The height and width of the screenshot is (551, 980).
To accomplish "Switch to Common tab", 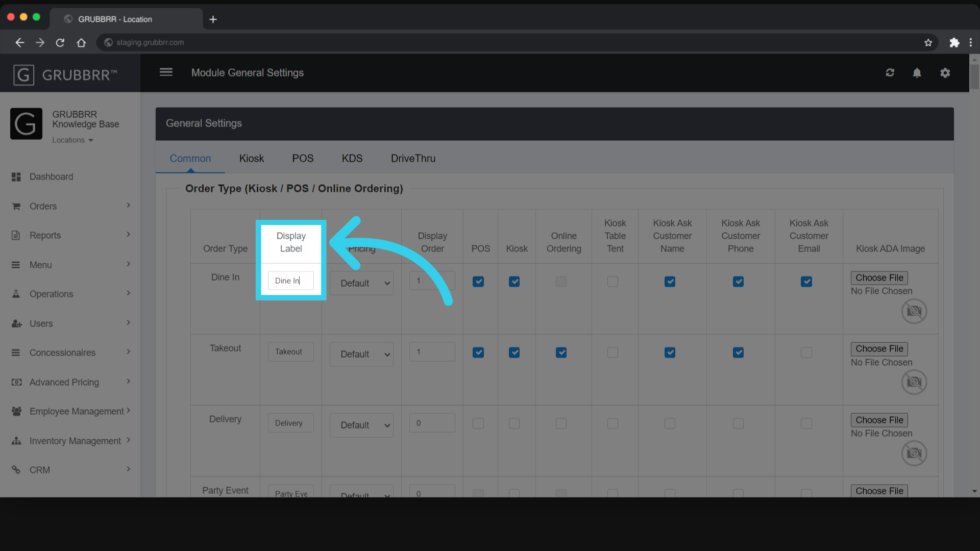I will 190,159.
